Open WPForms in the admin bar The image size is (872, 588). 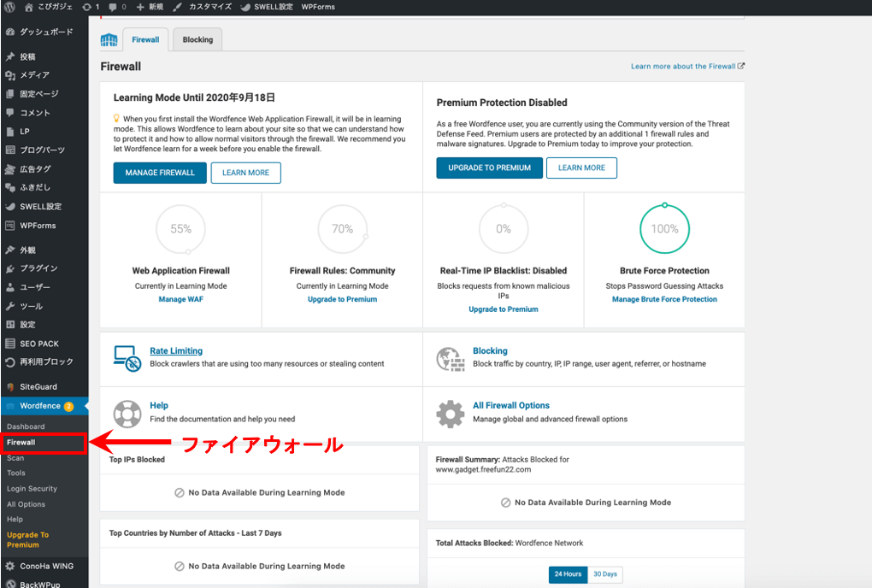(x=318, y=7)
